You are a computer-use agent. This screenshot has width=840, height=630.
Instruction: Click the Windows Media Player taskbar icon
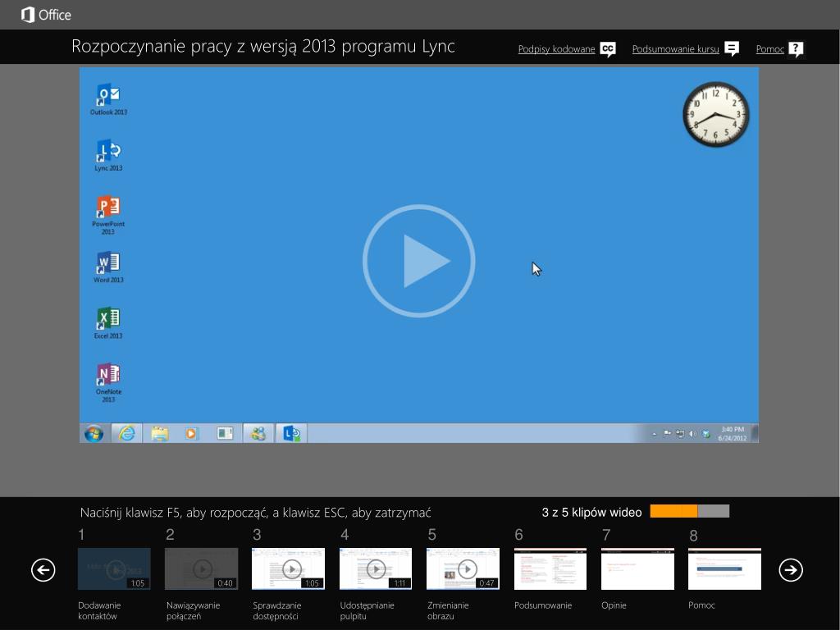click(x=190, y=433)
